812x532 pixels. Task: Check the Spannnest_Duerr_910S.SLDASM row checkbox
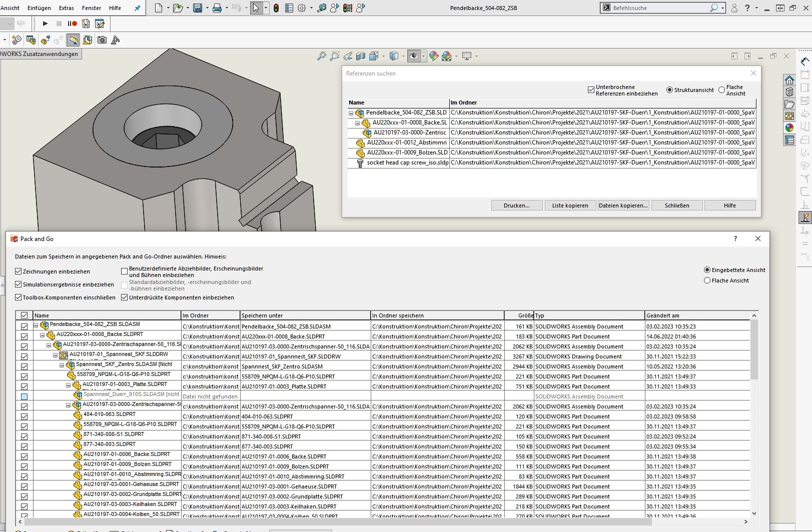[24, 396]
